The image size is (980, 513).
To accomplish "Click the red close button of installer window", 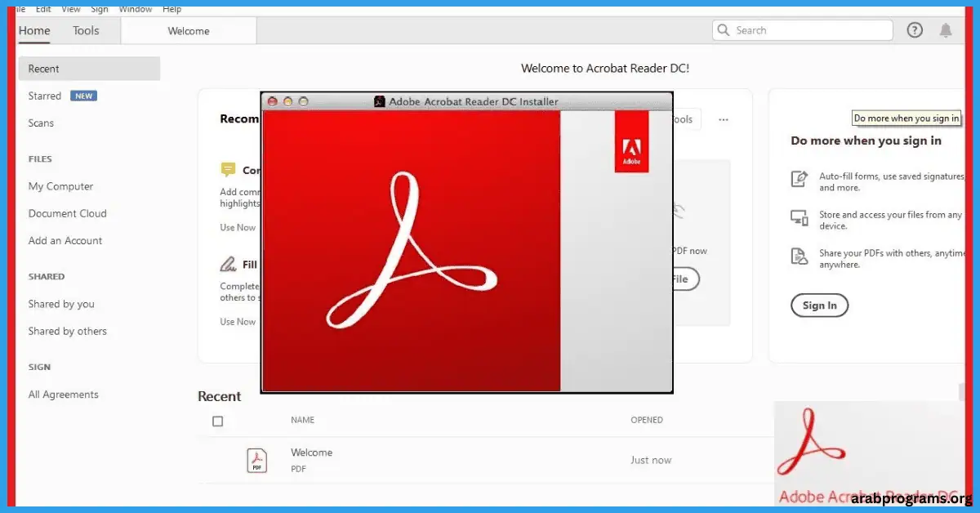I will 273,101.
